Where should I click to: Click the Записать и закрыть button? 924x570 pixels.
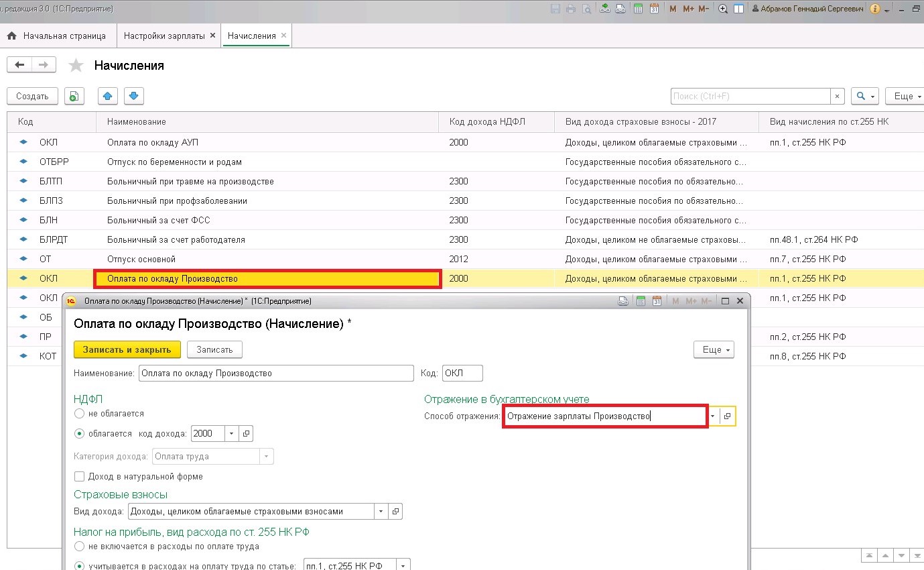(x=127, y=349)
